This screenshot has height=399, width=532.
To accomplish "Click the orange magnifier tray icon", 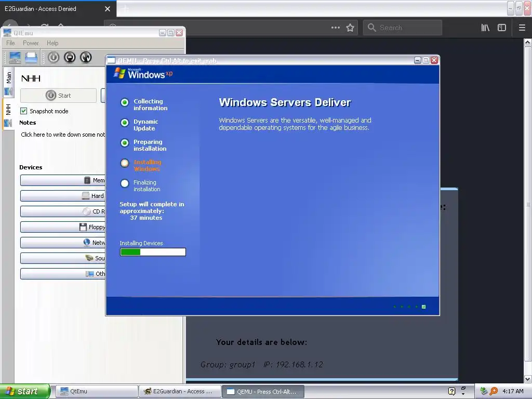I will (494, 391).
